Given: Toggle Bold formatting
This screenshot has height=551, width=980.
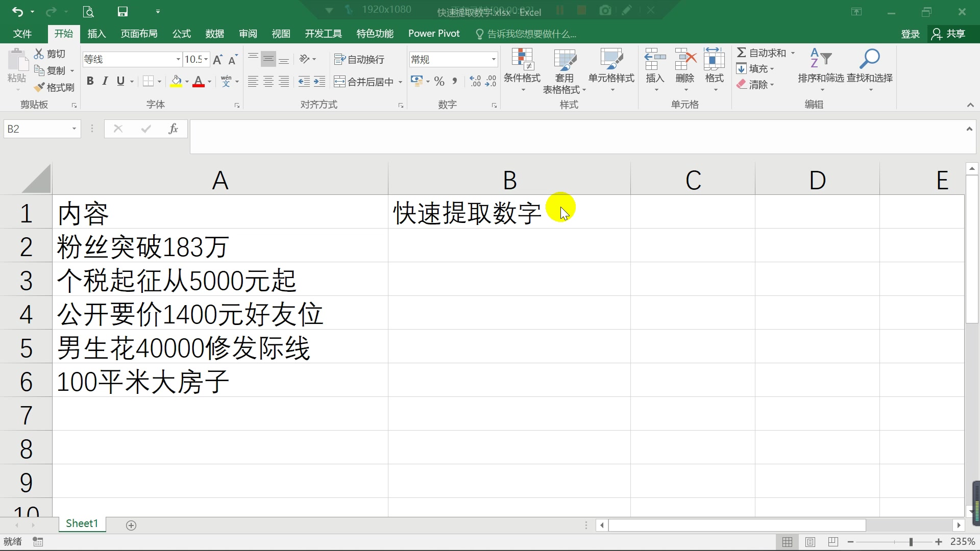Looking at the screenshot, I should click(x=90, y=81).
